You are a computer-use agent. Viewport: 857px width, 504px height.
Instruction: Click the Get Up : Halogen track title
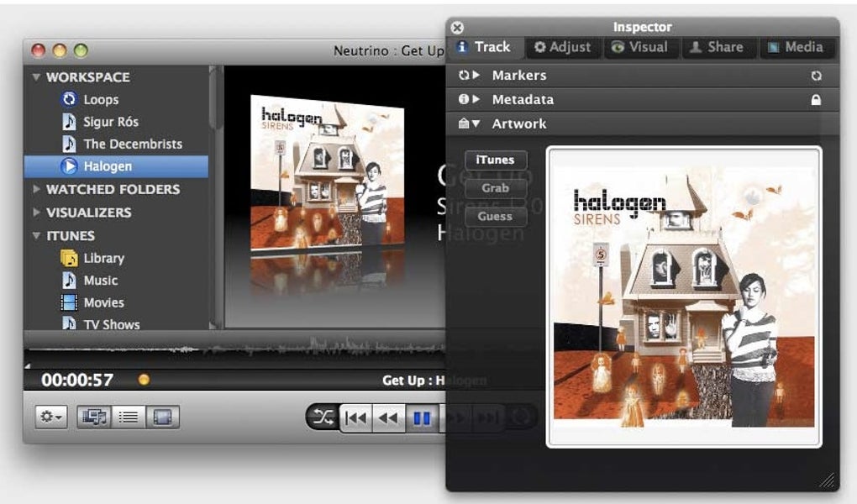click(434, 381)
